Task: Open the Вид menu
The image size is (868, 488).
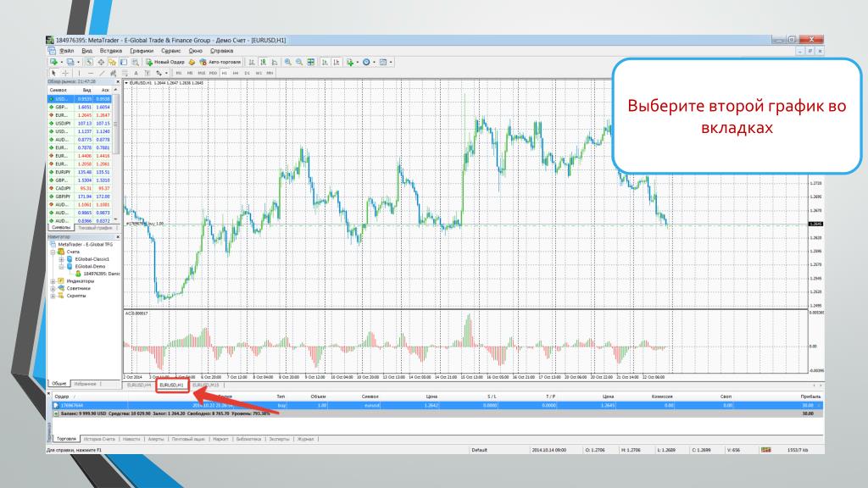Action: click(87, 51)
